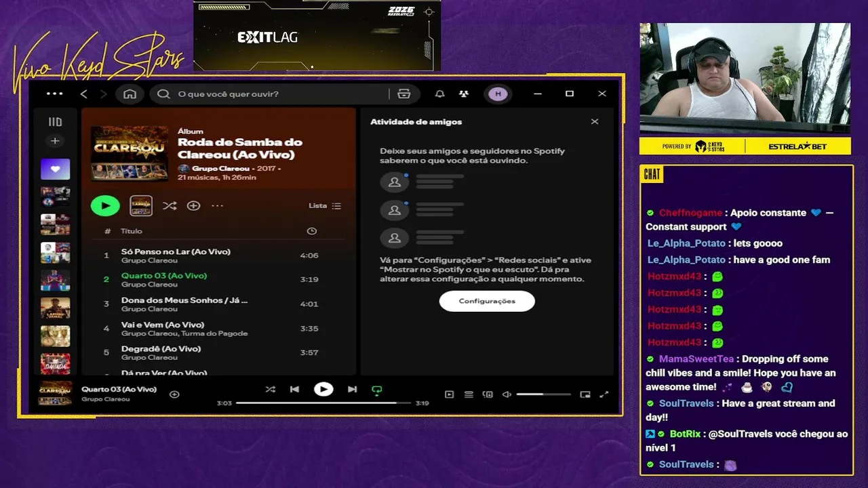Toggle the friend activity icon
Viewport: 868px width, 488px height.
click(464, 94)
